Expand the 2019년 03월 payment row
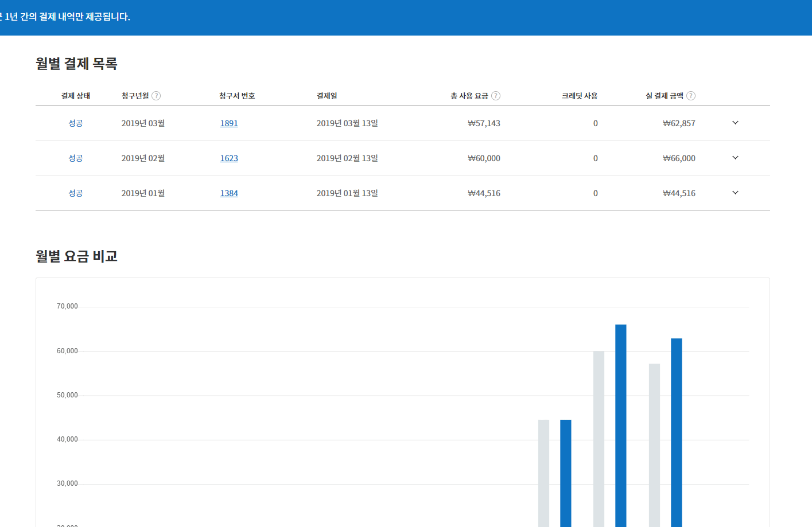This screenshot has width=812, height=527. pos(735,123)
